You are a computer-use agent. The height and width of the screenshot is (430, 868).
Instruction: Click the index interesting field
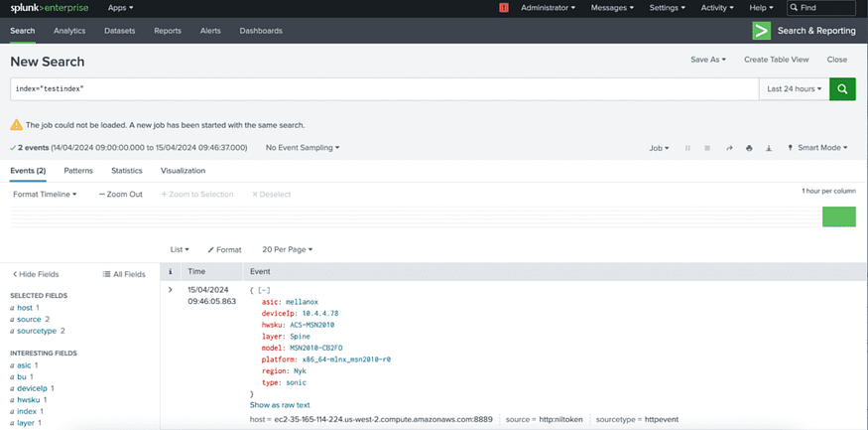(x=27, y=412)
